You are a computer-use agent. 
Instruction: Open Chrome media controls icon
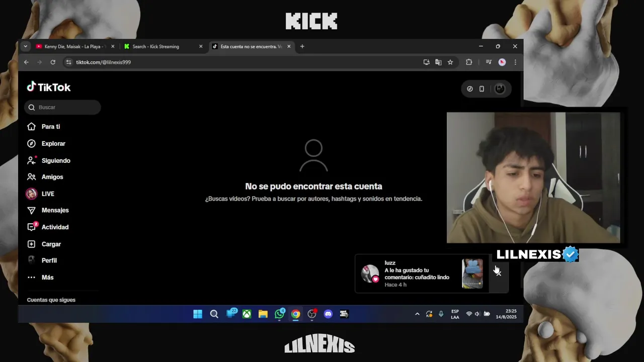(489, 62)
